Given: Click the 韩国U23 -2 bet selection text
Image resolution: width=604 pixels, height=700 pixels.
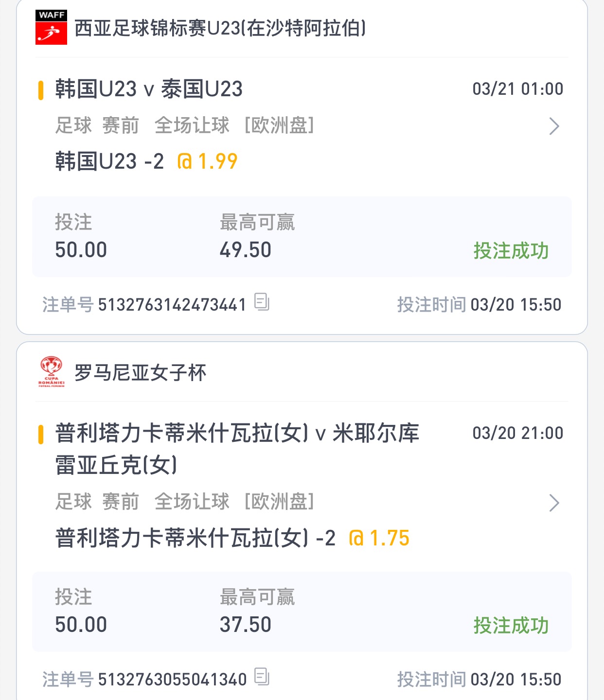Looking at the screenshot, I should (109, 161).
